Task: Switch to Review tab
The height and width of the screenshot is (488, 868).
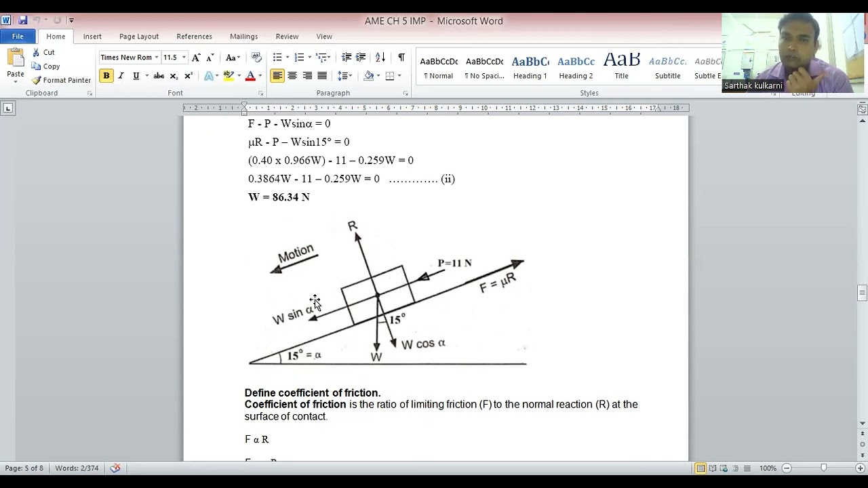Action: coord(287,37)
